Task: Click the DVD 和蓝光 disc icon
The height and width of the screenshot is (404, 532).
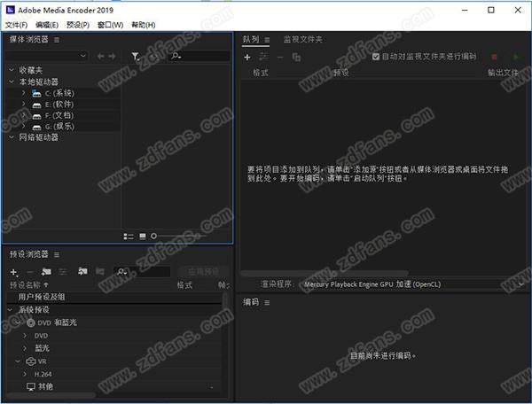Action: click(x=31, y=323)
